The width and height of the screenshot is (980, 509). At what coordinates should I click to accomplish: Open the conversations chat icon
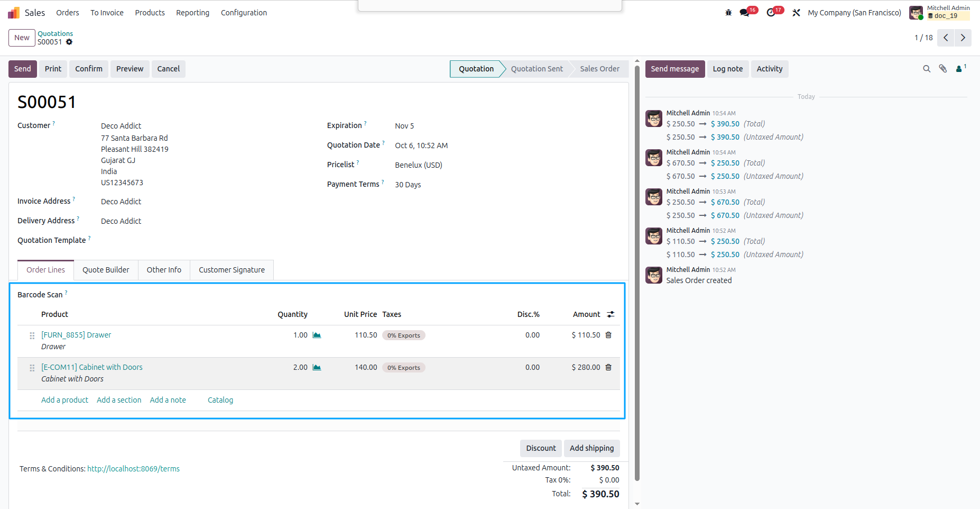coord(745,13)
